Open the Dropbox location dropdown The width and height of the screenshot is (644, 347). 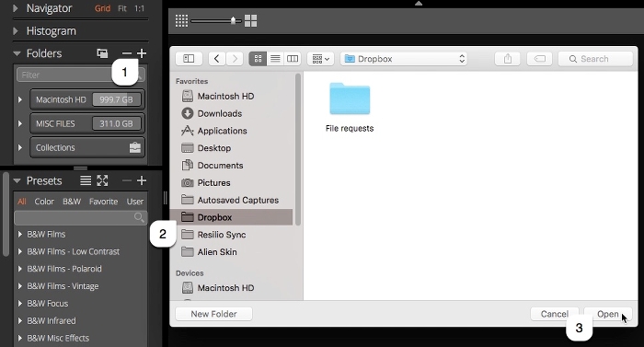click(406, 59)
